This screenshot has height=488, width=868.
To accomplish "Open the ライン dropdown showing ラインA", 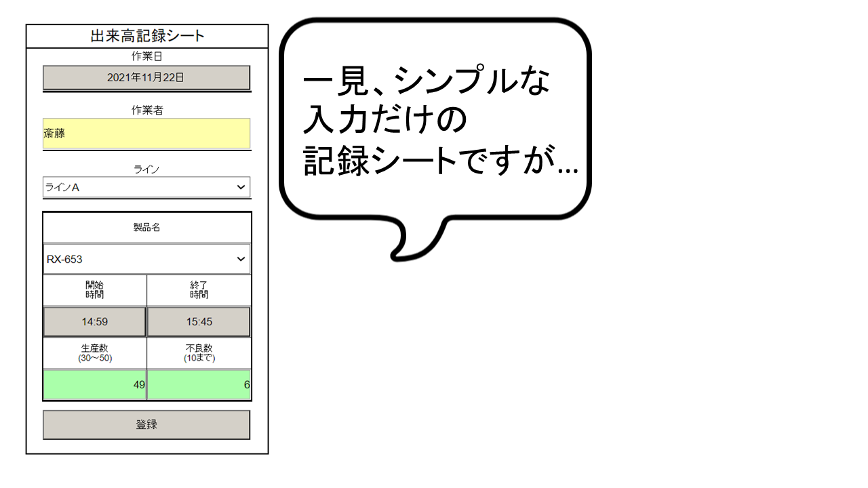I will tap(136, 187).
